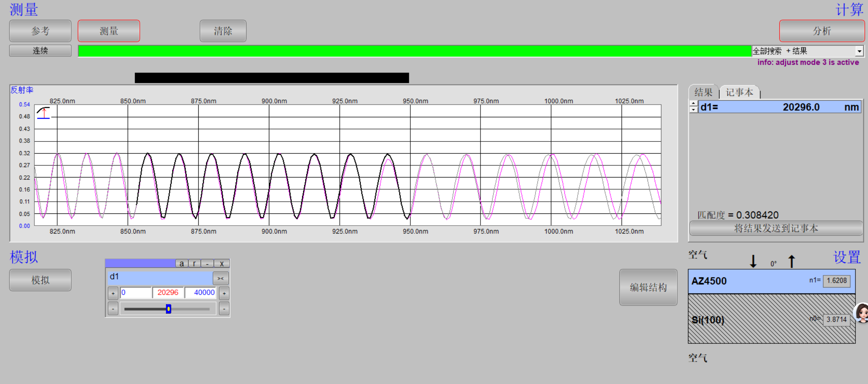
Task: Open the 全部搜索 + 结果 dropdown
Action: tap(859, 51)
